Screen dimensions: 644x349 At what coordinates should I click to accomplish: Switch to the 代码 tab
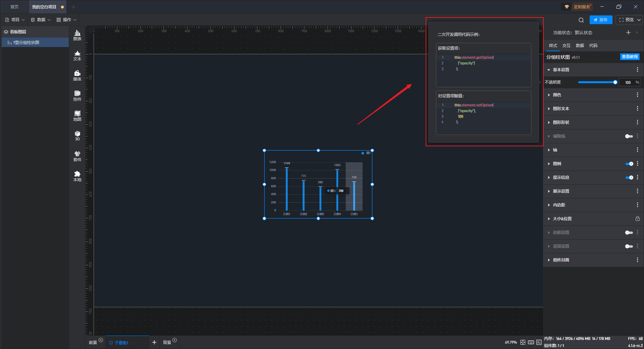(x=593, y=46)
